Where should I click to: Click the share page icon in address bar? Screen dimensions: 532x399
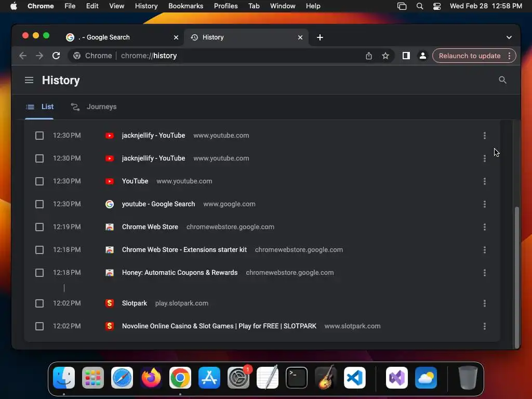pyautogui.click(x=369, y=56)
